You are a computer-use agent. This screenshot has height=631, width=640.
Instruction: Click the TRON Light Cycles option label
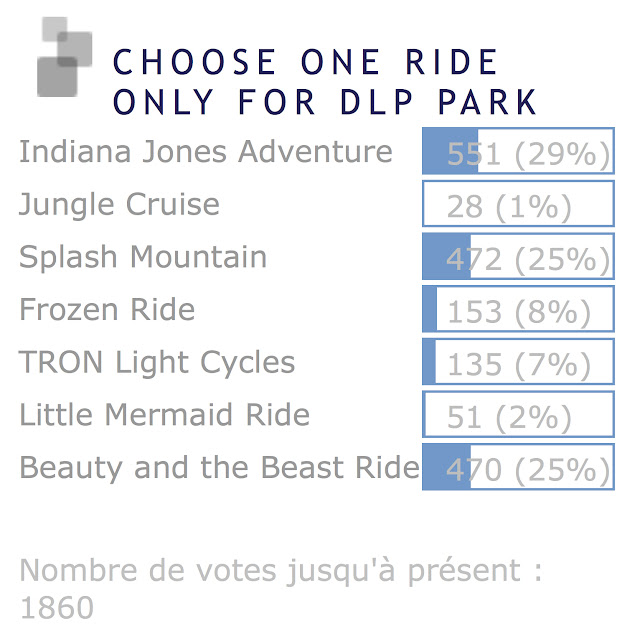pyautogui.click(x=157, y=363)
